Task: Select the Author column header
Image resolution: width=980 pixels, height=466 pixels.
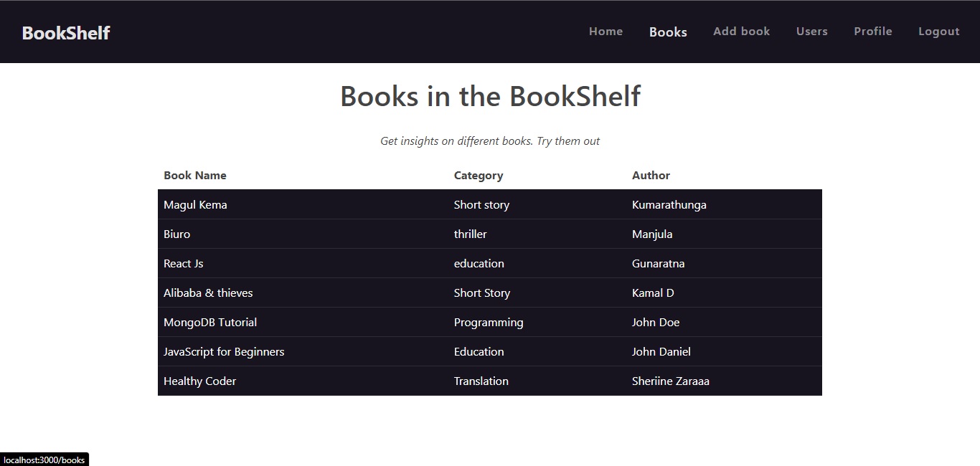Action: point(651,175)
